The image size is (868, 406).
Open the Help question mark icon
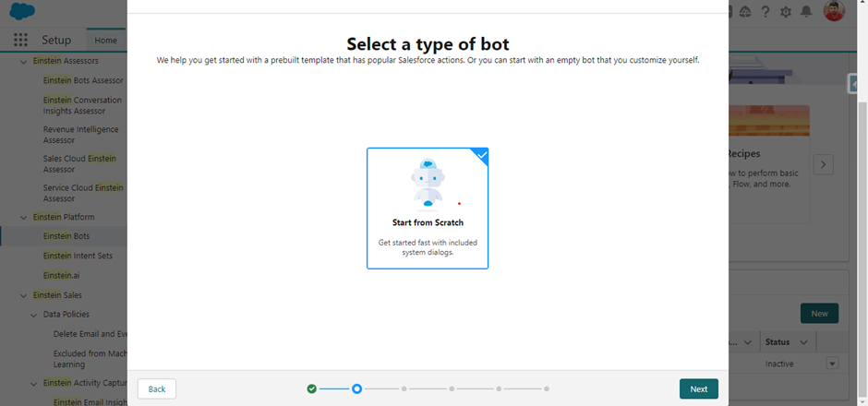coord(765,11)
